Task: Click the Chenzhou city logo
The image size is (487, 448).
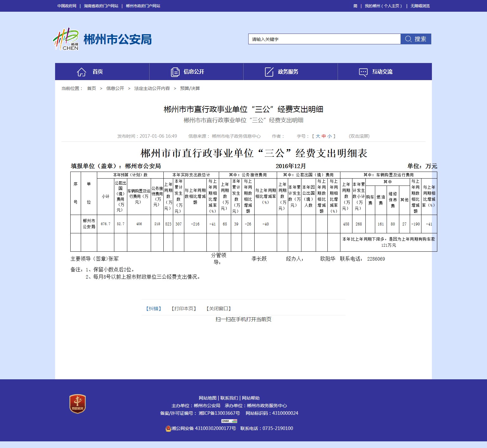Action: pyautogui.click(x=66, y=39)
